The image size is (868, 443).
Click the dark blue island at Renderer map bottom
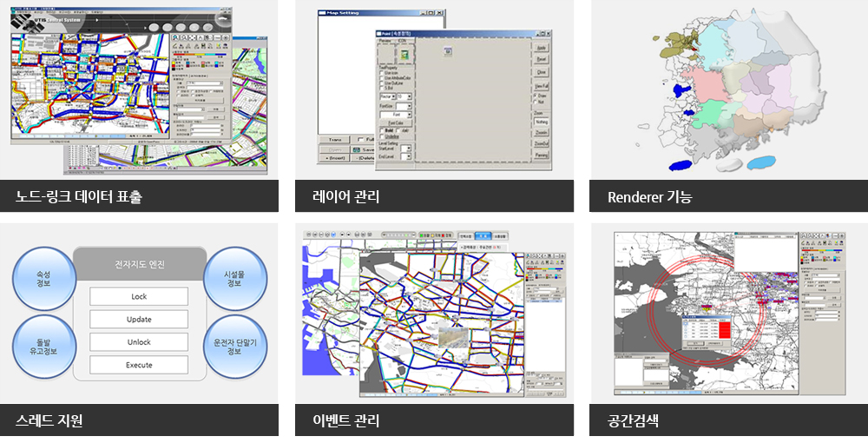click(x=681, y=165)
